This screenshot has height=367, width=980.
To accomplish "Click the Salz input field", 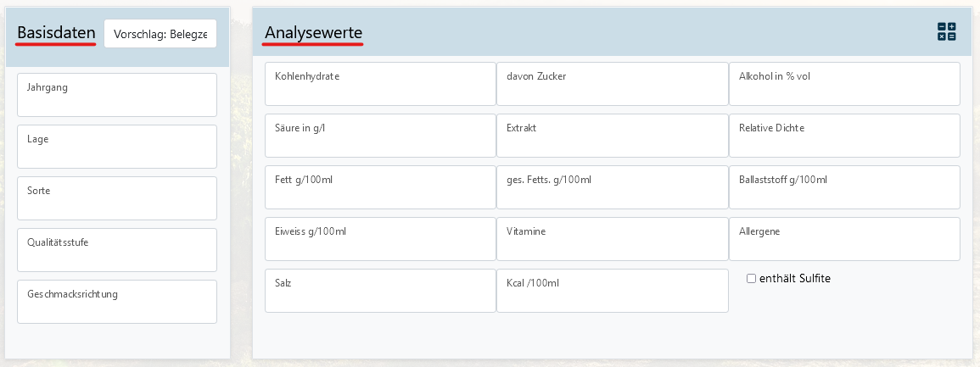I will point(380,291).
